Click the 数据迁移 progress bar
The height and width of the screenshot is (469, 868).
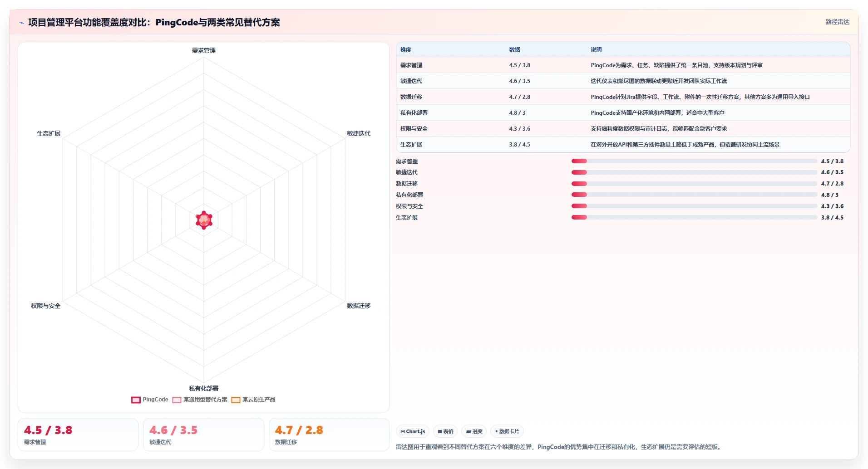tap(694, 184)
